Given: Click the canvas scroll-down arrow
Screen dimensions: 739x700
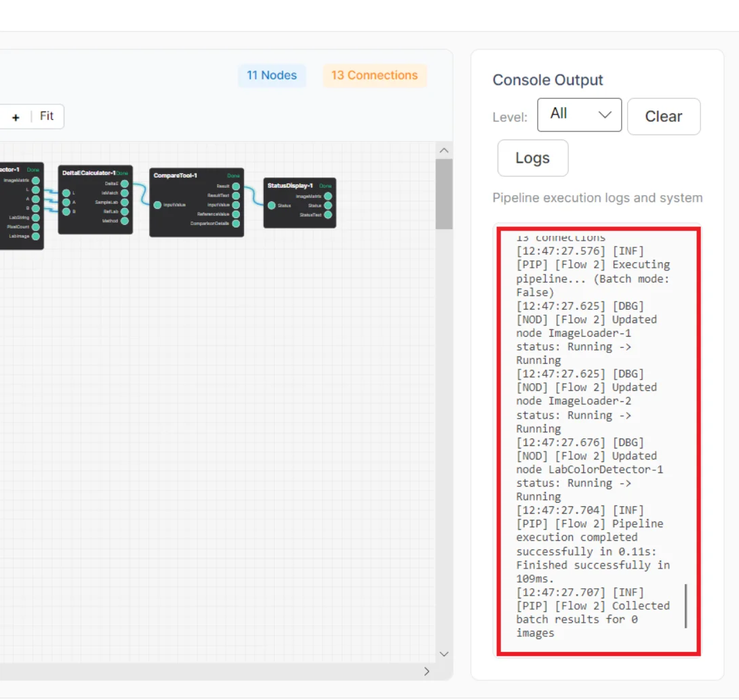Looking at the screenshot, I should tap(444, 654).
